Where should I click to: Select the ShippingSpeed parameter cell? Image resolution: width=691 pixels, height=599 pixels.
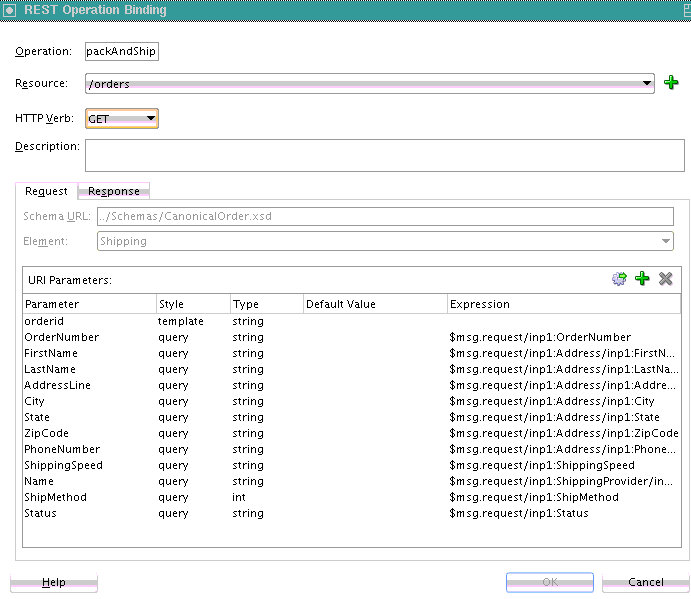(90, 465)
